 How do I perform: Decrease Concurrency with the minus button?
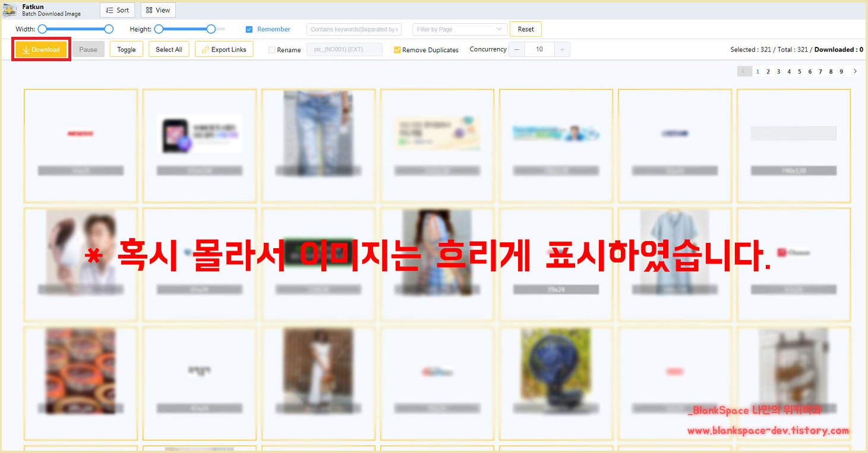pos(517,49)
